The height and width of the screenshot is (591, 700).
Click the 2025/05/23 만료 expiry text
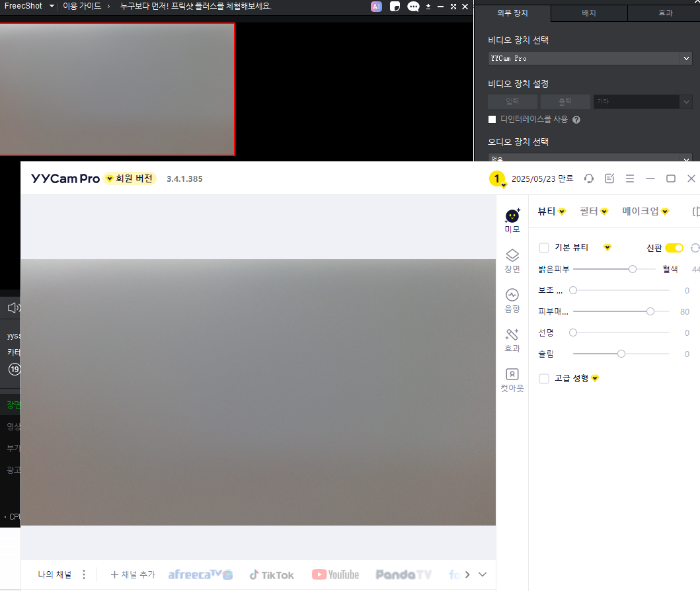(x=543, y=179)
